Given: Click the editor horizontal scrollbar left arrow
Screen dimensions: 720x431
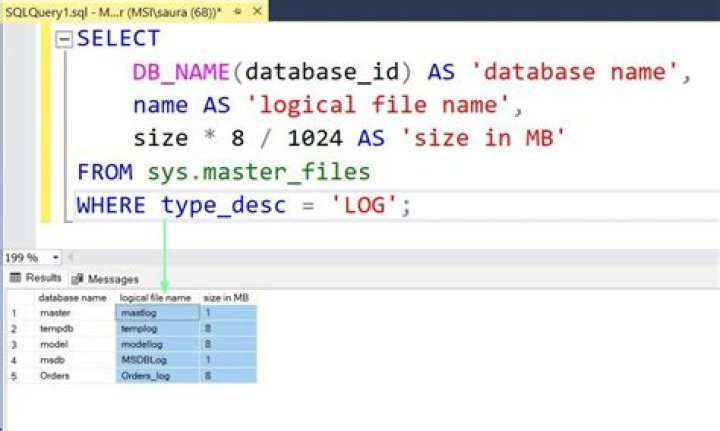Looking at the screenshot, I should 70,257.
